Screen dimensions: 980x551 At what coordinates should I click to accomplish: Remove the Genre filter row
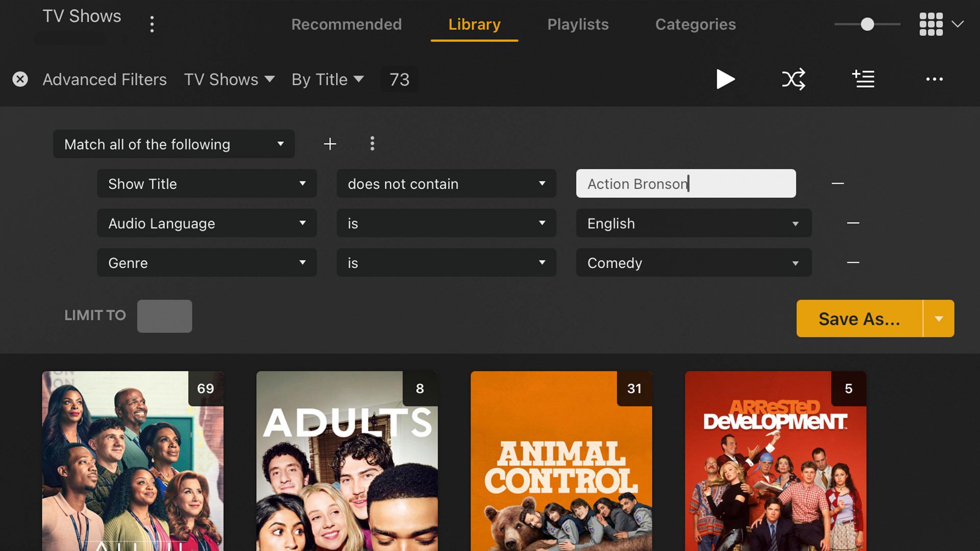tap(853, 263)
